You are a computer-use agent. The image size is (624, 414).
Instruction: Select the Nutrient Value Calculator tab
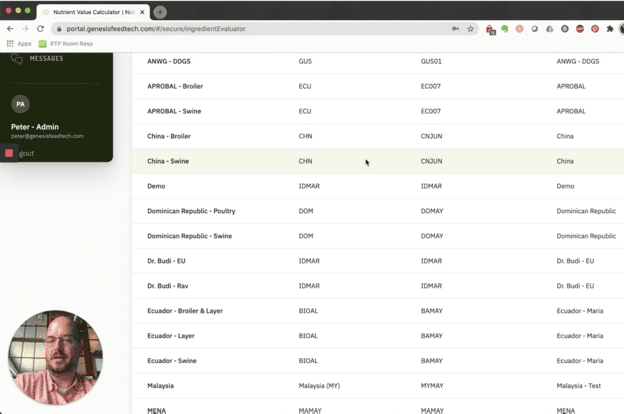click(x=90, y=11)
